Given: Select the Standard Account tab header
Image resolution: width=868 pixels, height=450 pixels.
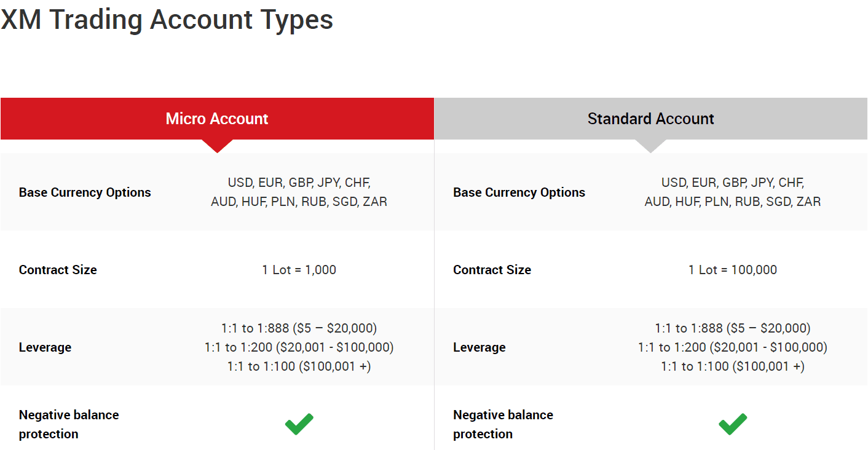Looking at the screenshot, I should (651, 119).
